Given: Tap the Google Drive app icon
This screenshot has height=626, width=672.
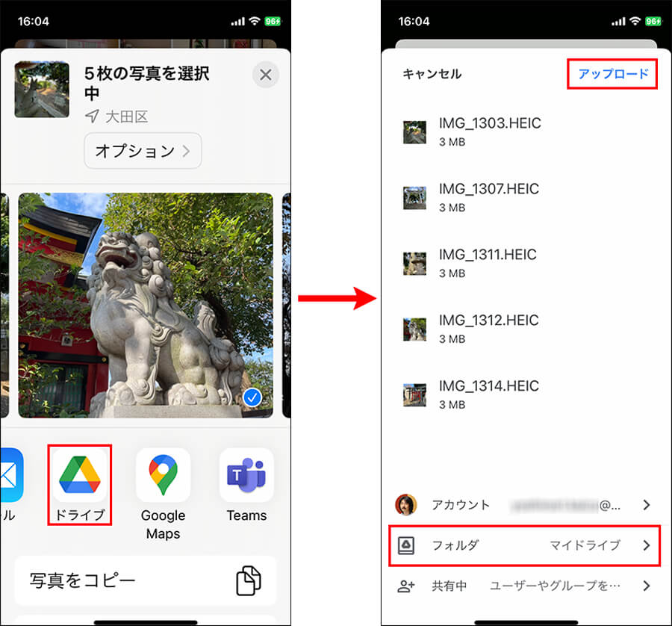Looking at the screenshot, I should [80, 475].
